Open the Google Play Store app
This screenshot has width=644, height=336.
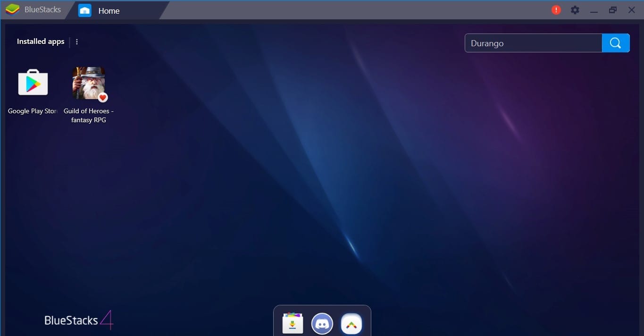[33, 83]
